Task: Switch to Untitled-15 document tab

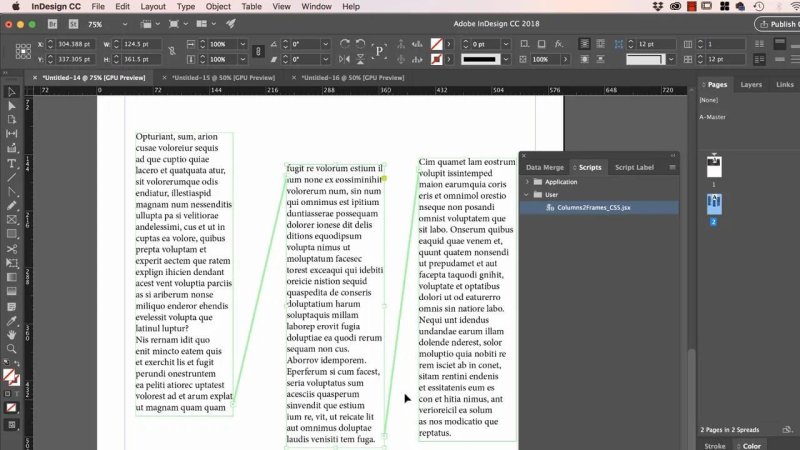Action: [223, 78]
